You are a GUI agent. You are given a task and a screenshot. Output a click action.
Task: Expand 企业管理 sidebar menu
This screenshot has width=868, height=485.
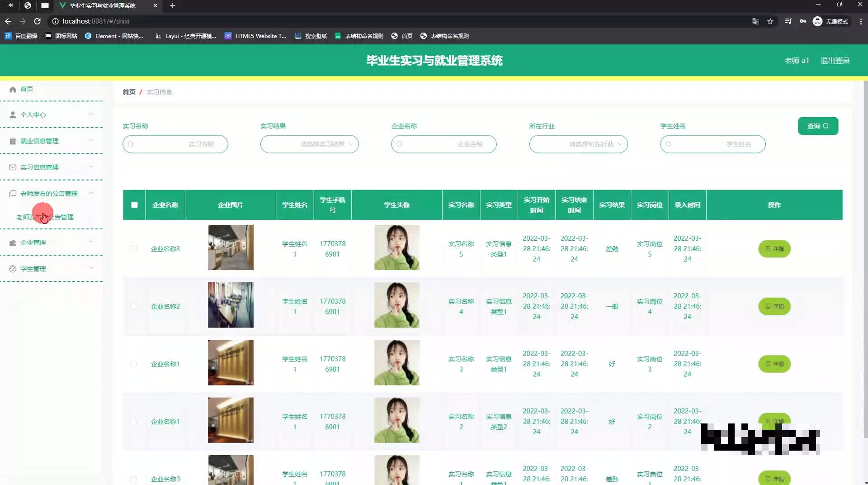pos(51,242)
